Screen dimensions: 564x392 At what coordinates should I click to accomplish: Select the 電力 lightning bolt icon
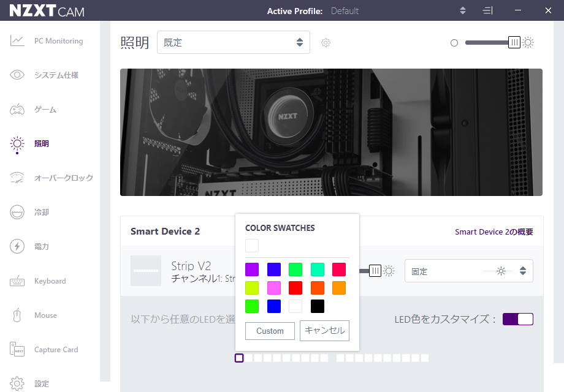pyautogui.click(x=17, y=247)
